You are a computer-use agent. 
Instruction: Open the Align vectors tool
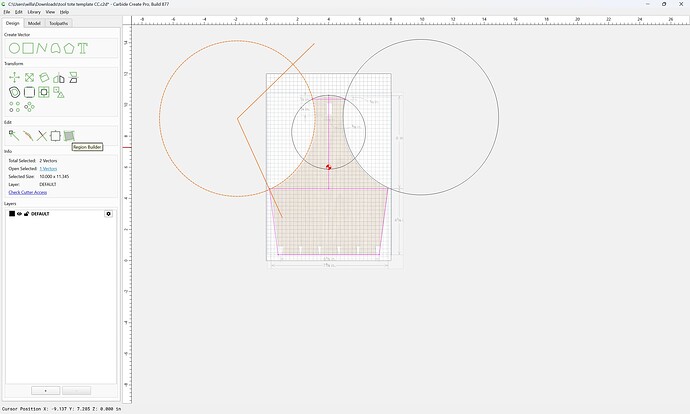tap(73, 78)
